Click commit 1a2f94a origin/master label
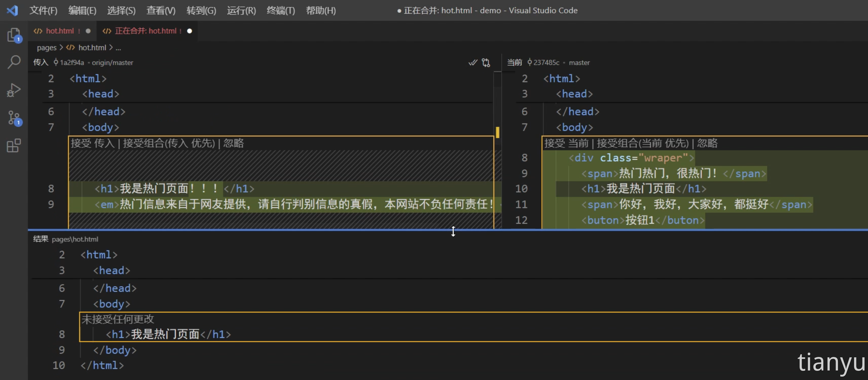 (x=93, y=63)
